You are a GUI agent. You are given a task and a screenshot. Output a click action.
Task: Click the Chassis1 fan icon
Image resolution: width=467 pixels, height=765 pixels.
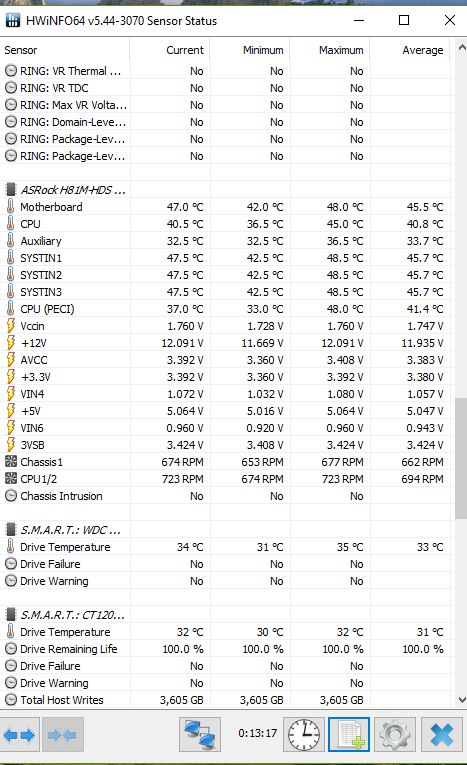coord(10,462)
